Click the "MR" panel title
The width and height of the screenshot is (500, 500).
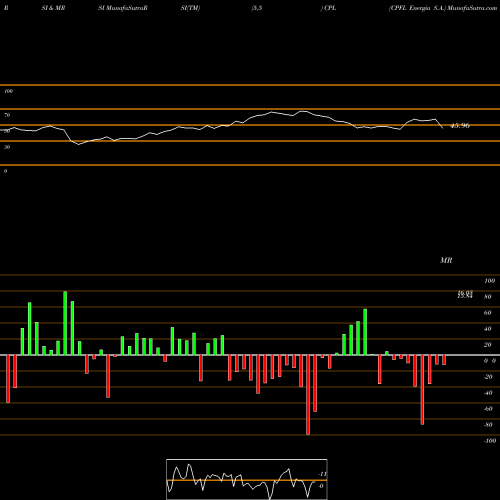pyautogui.click(x=446, y=260)
